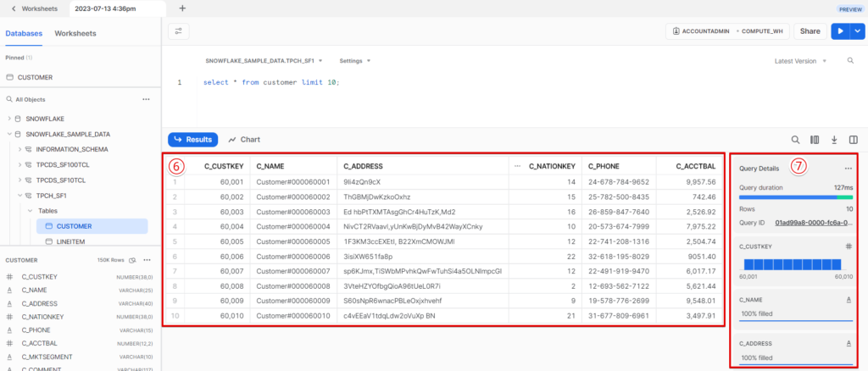868x371 pixels.
Task: Toggle the query details side panel
Action: pos(854,140)
